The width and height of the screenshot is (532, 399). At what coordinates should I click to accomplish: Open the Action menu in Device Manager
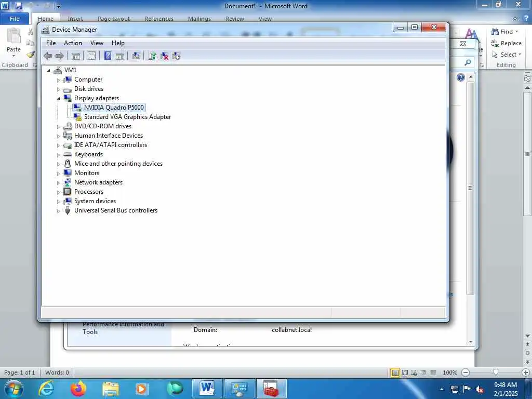[x=73, y=43]
